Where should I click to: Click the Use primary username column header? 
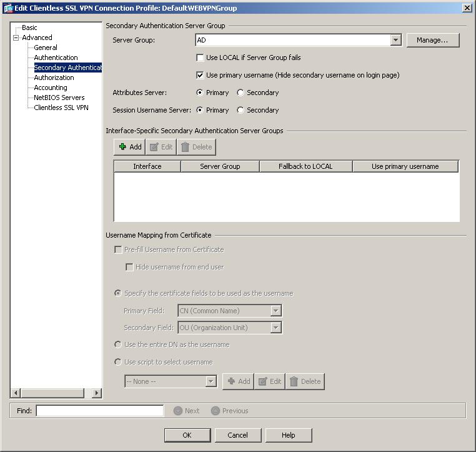point(405,166)
